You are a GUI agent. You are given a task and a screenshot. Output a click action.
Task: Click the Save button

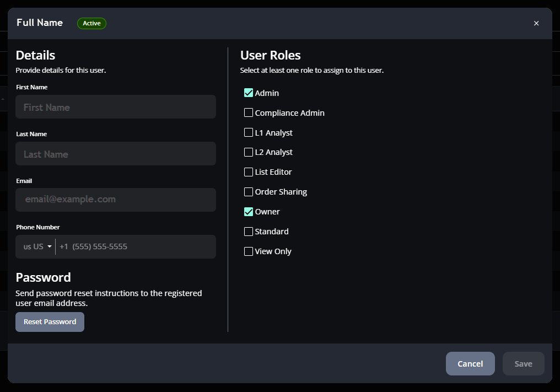point(524,364)
